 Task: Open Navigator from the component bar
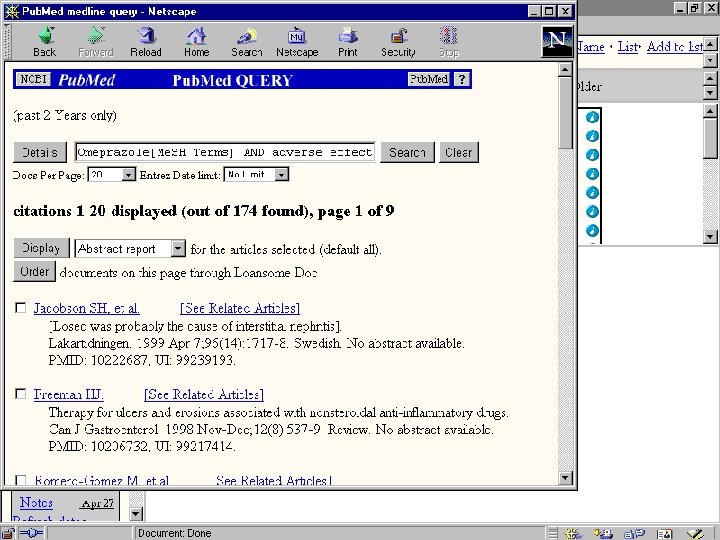pyautogui.click(x=574, y=533)
